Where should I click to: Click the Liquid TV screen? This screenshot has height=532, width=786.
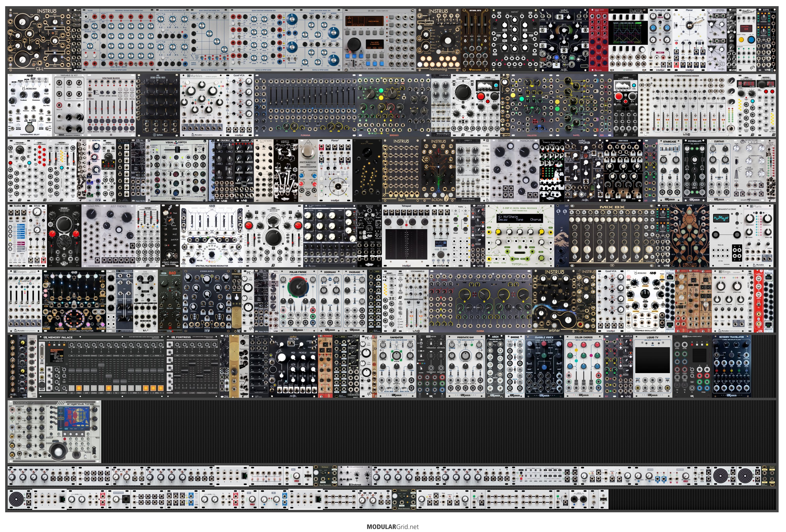pyautogui.click(x=652, y=360)
